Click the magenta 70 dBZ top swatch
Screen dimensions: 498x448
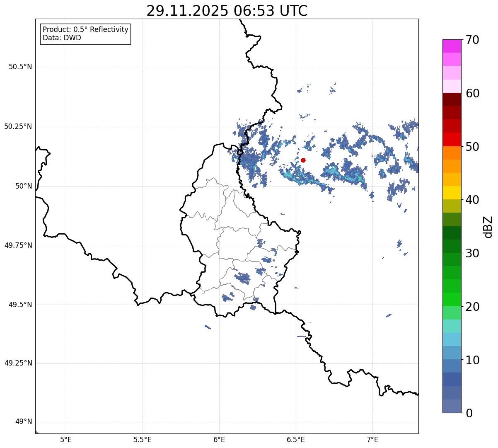(452, 46)
